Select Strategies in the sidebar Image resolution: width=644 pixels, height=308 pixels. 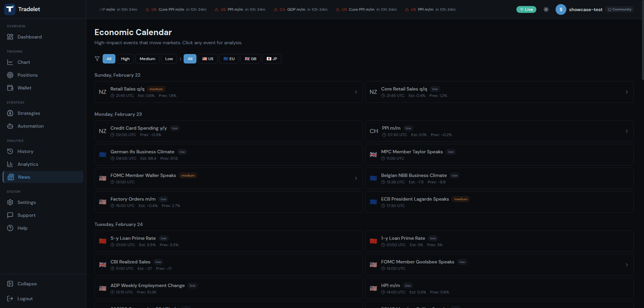click(x=29, y=113)
